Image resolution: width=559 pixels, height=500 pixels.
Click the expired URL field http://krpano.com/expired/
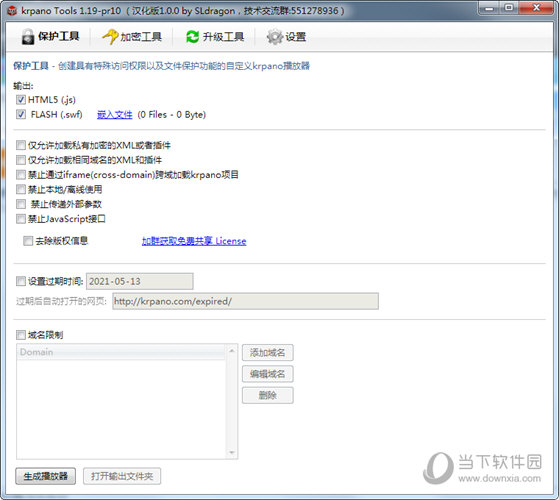click(x=245, y=301)
